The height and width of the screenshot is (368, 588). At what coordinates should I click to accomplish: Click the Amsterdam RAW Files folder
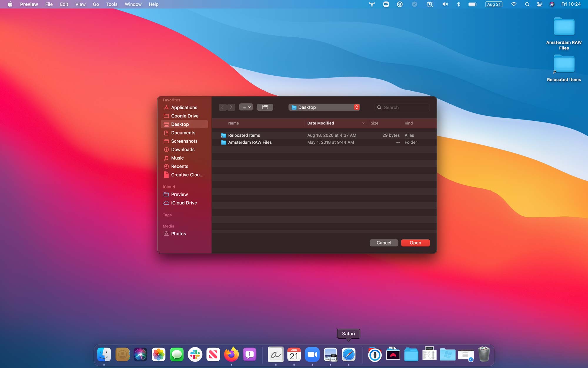pyautogui.click(x=250, y=142)
